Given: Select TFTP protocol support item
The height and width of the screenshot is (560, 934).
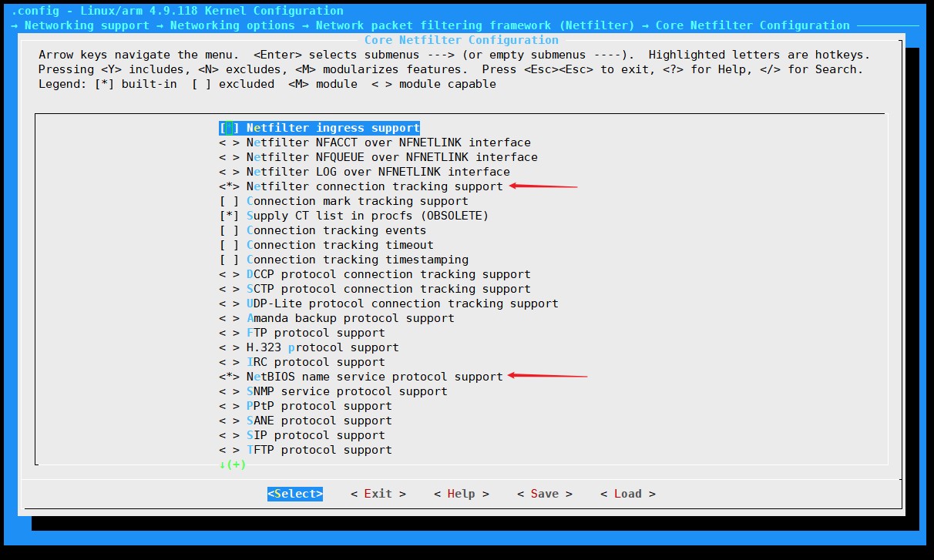Looking at the screenshot, I should (x=318, y=450).
